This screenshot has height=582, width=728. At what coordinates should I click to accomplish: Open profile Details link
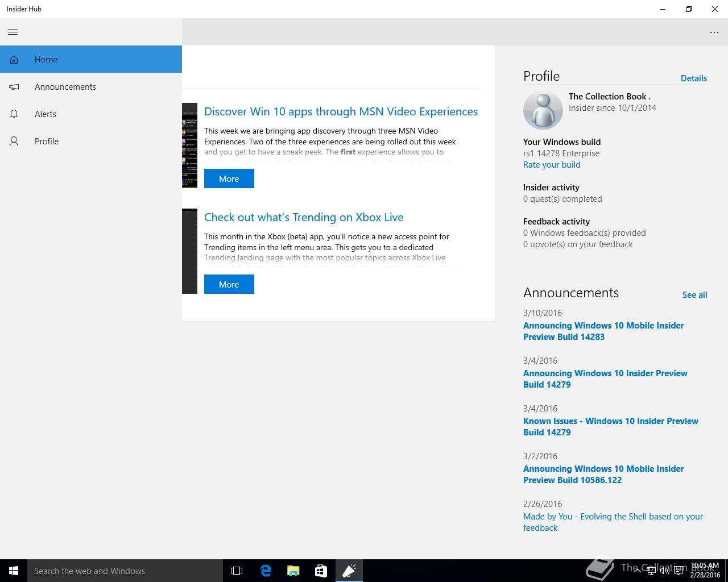click(694, 78)
